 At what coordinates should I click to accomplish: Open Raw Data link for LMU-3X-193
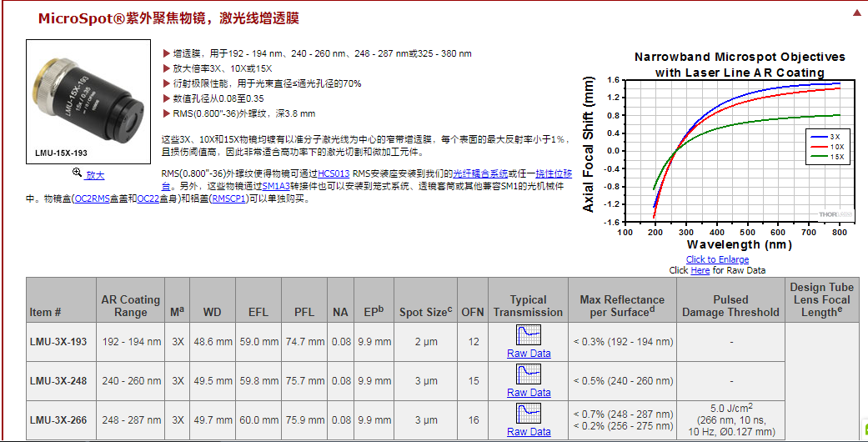529,354
